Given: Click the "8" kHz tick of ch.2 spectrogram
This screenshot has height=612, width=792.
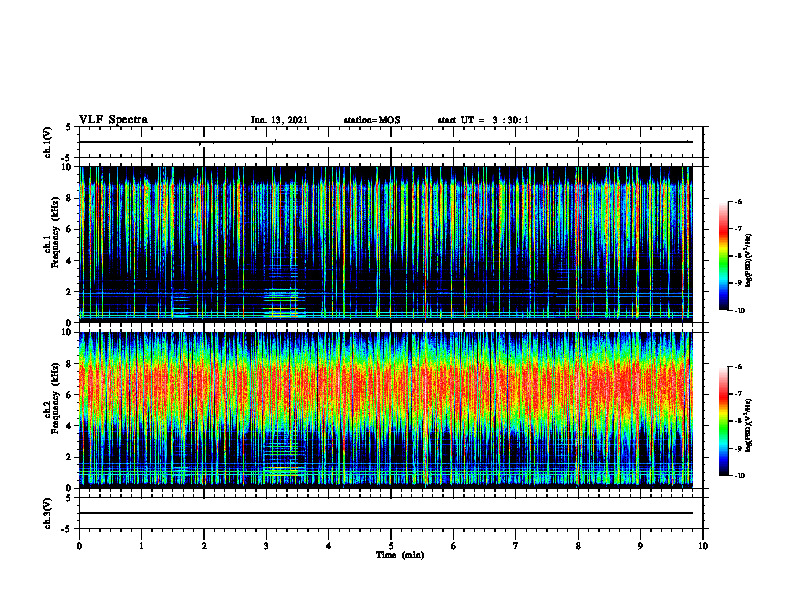Looking at the screenshot, I should (69, 364).
